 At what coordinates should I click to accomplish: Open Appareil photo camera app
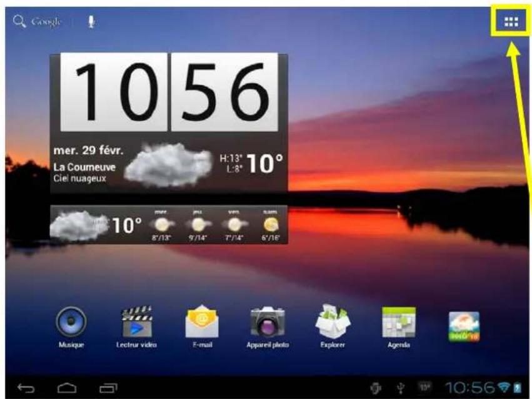coord(268,327)
